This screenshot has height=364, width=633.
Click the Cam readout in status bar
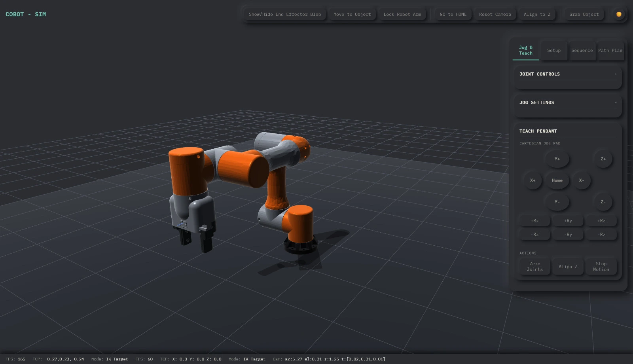329,359
